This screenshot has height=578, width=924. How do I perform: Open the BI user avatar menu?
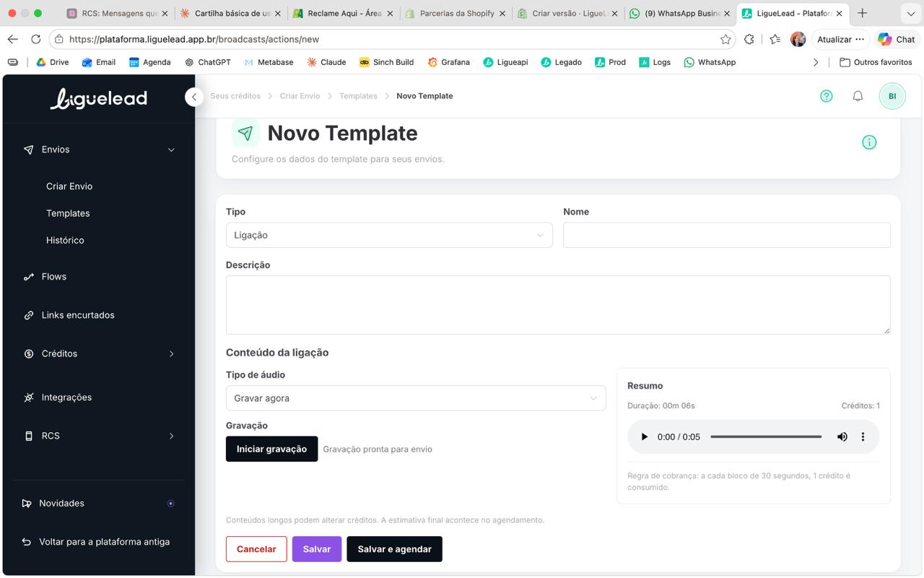892,96
